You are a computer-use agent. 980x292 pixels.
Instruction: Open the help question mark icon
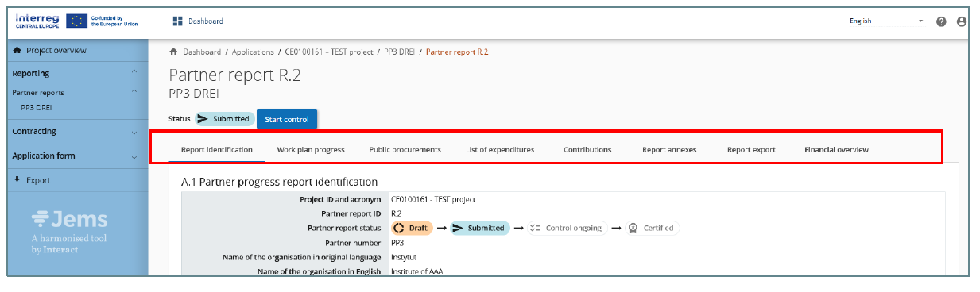pos(941,21)
